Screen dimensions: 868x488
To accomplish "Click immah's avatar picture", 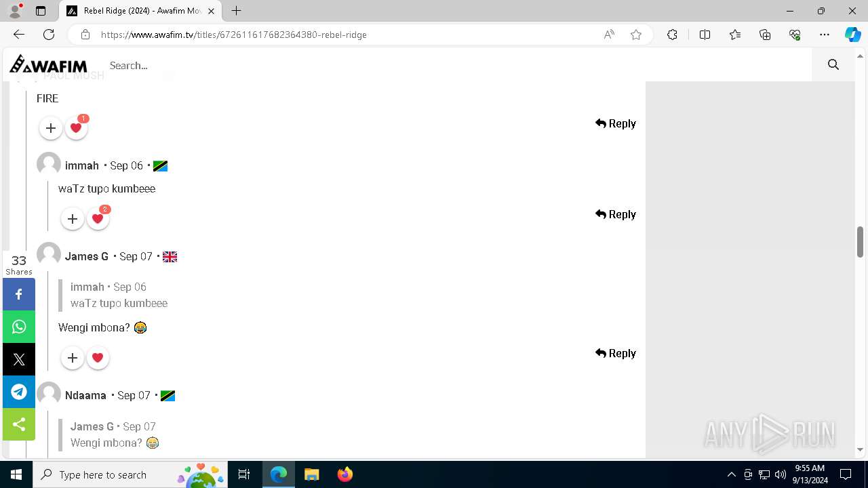I will [49, 164].
